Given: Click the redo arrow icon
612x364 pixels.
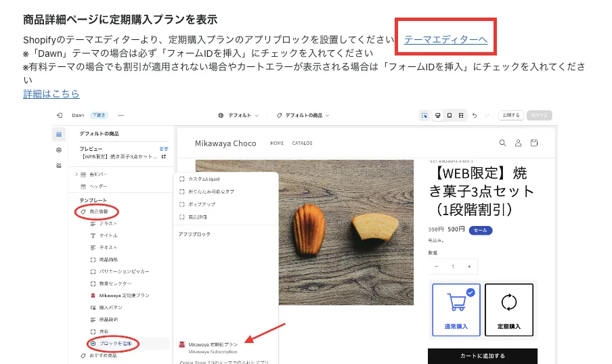Looking at the screenshot, I should (487, 116).
